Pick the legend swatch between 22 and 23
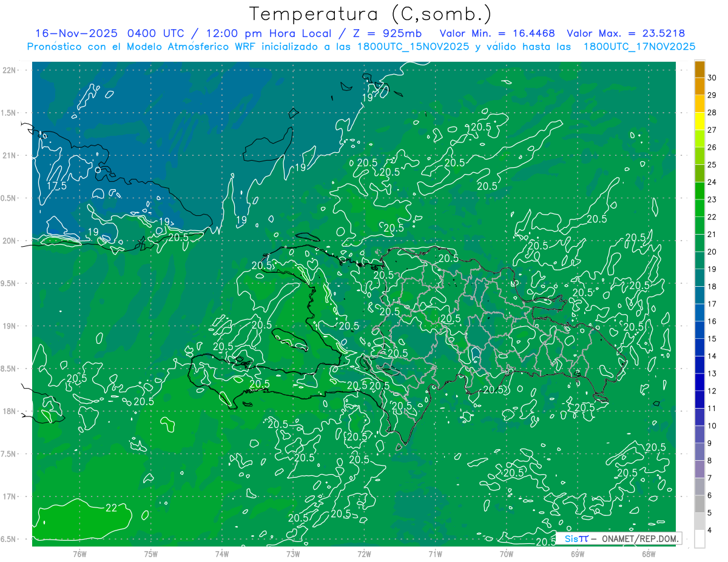The image size is (728, 562). [699, 208]
